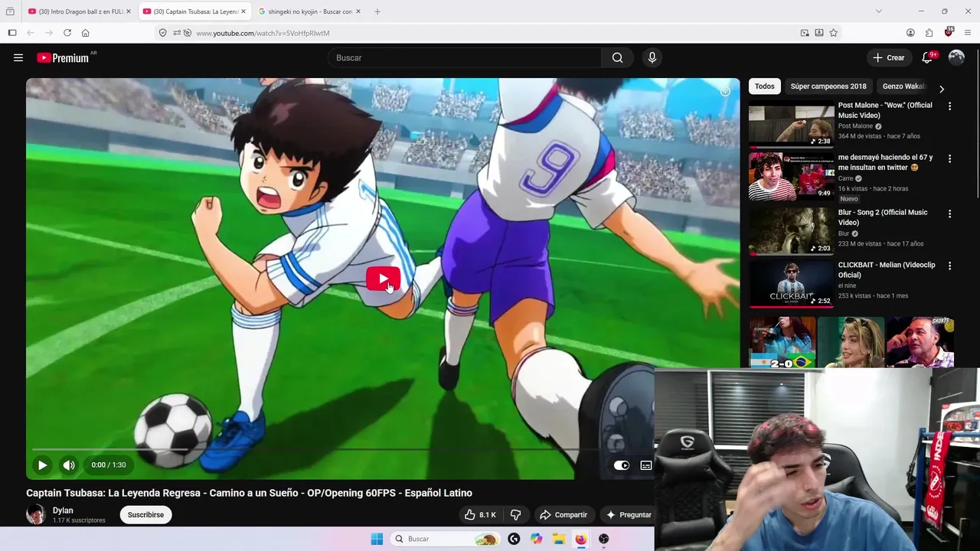This screenshot has height=551, width=980.
Task: Create content with Crear button
Action: pos(888,57)
